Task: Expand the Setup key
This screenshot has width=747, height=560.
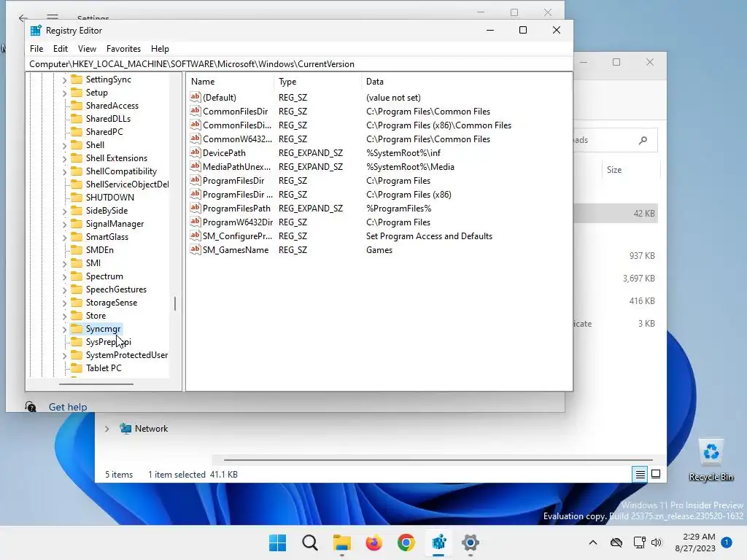Action: (x=64, y=93)
